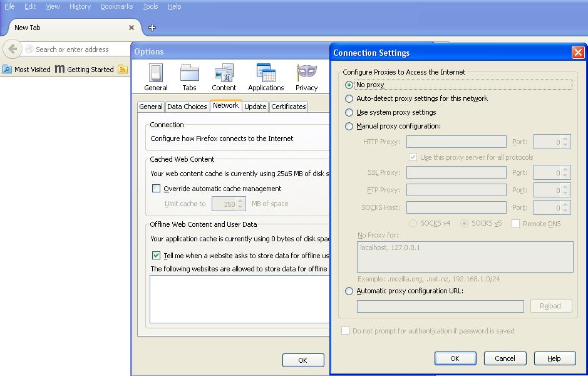Screen dimensions: 588x376
Task: Switch to the Certificates tab
Action: [x=289, y=107]
